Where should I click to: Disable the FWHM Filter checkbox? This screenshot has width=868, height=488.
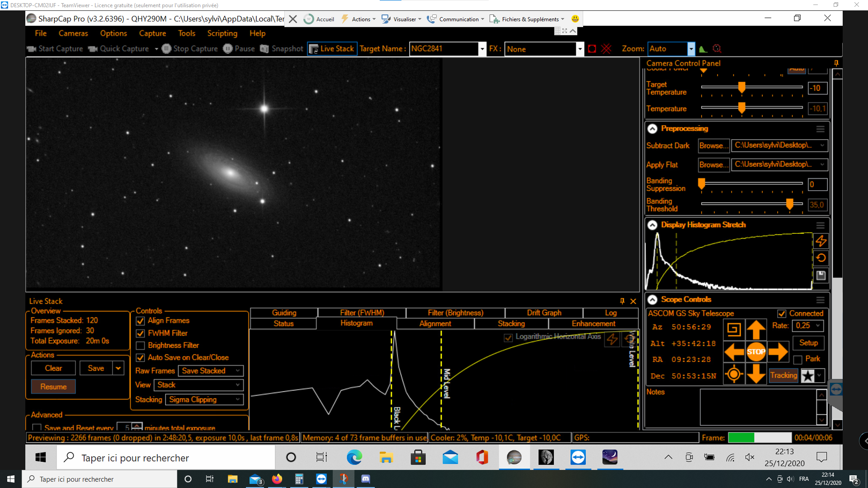pyautogui.click(x=141, y=333)
